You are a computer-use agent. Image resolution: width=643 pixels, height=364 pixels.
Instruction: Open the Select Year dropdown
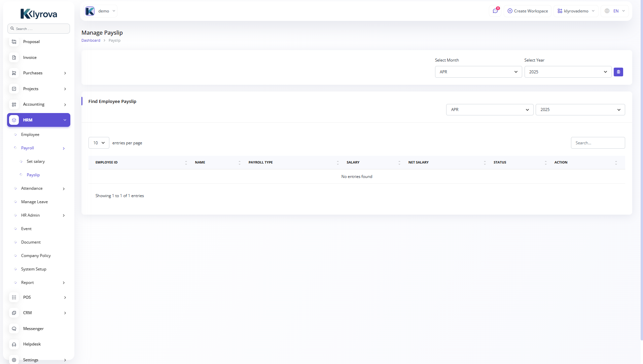tap(568, 72)
